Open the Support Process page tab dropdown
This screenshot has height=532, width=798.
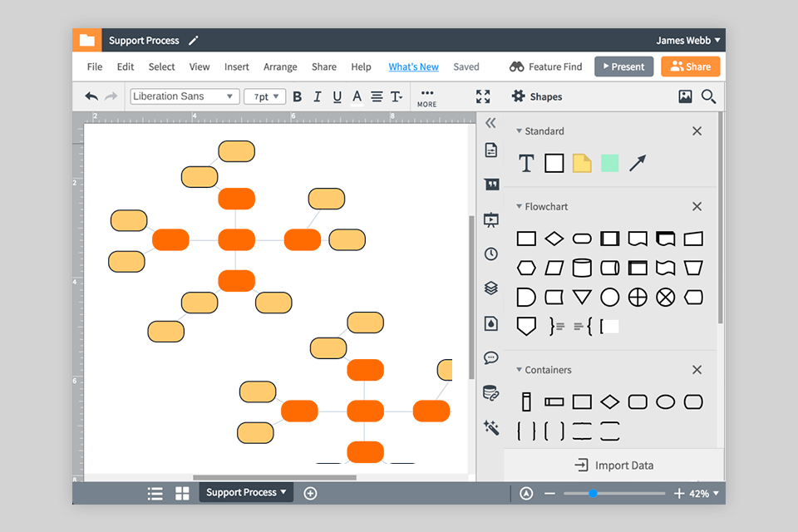(x=246, y=492)
